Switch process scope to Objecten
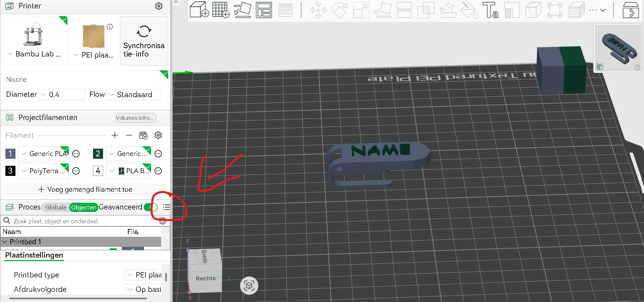This screenshot has height=302, width=644. tap(84, 207)
